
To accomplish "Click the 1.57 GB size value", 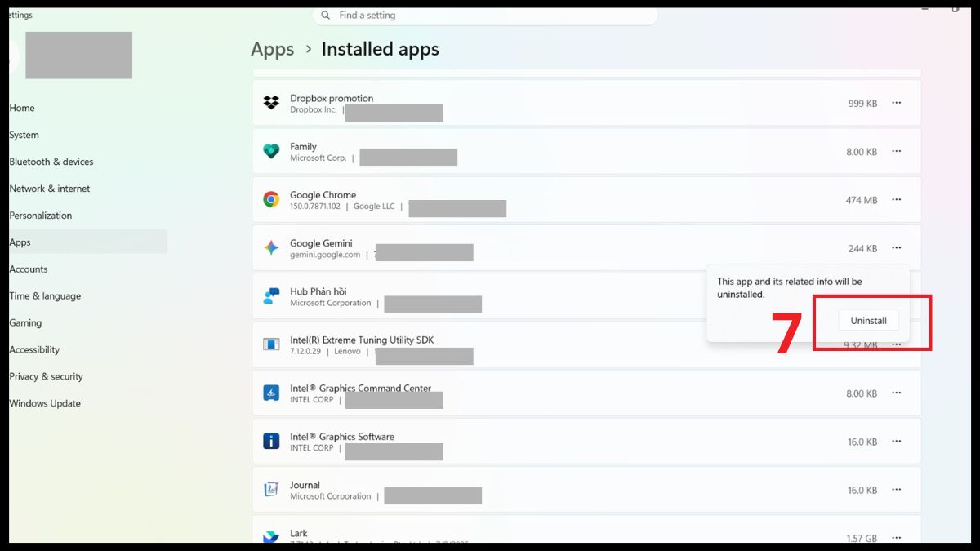I will click(x=862, y=539).
